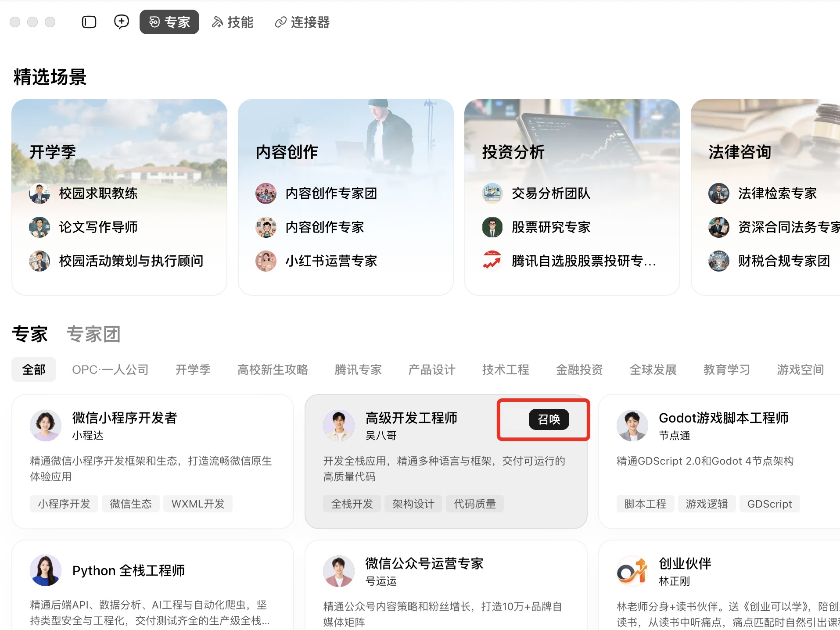
Task: Filter by 游戏空间 category
Action: click(x=801, y=369)
